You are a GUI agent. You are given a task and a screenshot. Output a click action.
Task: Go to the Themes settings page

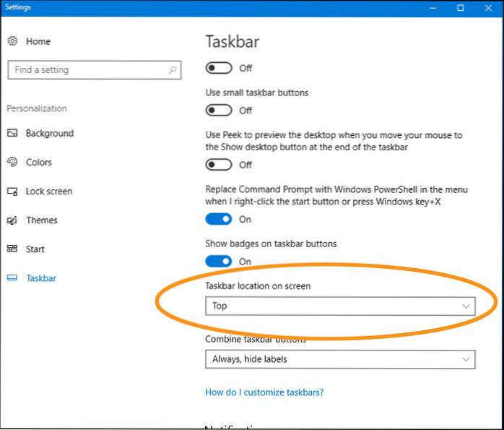[41, 220]
